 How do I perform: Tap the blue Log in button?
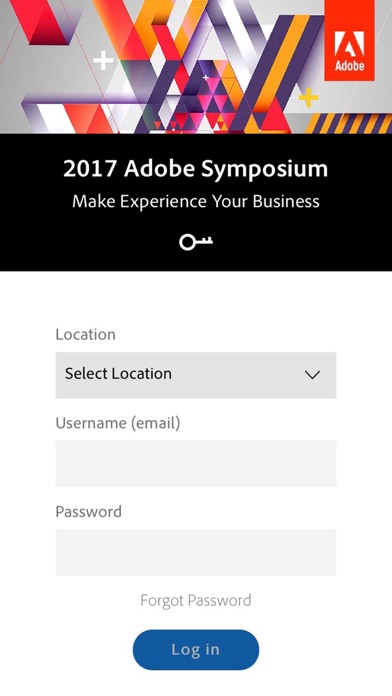tap(196, 649)
